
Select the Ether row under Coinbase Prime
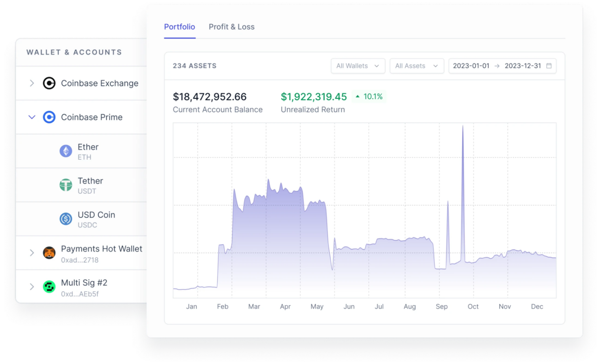(x=93, y=151)
